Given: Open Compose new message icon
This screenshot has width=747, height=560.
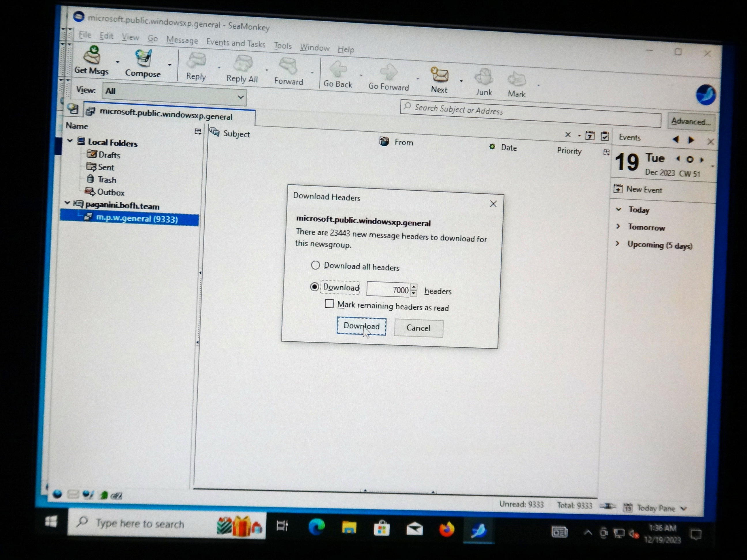Looking at the screenshot, I should tap(144, 59).
